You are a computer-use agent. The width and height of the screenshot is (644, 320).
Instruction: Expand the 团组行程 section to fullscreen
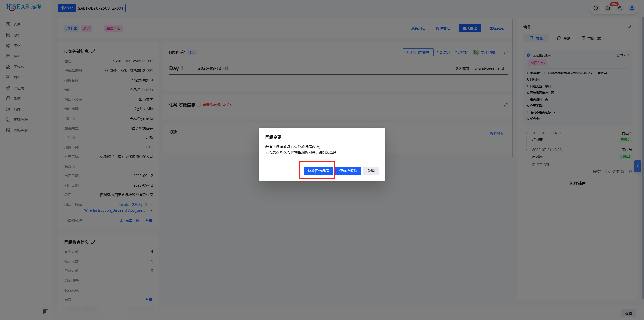[506, 52]
